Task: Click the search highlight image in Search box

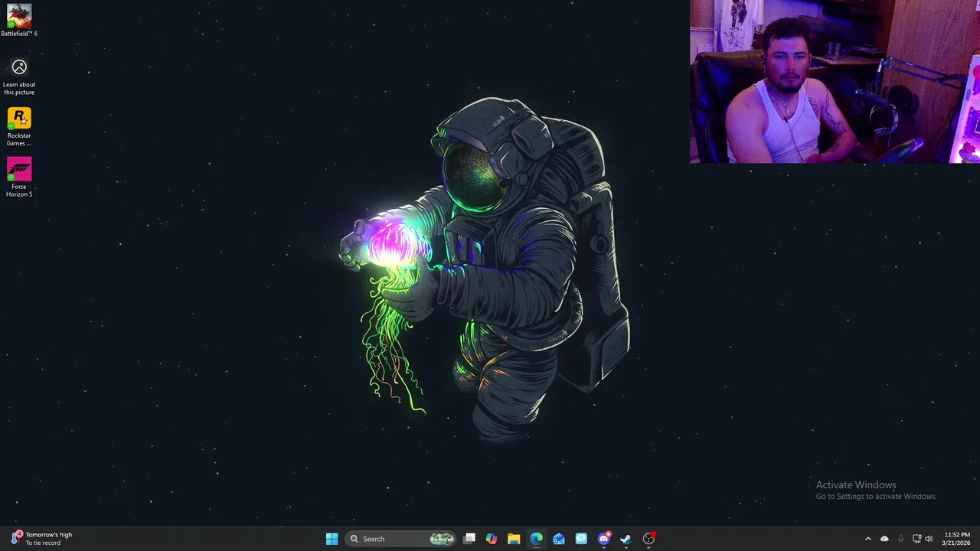Action: coord(442,539)
